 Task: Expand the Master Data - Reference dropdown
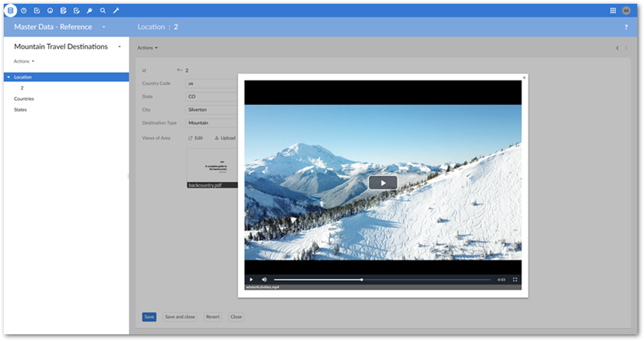[104, 27]
